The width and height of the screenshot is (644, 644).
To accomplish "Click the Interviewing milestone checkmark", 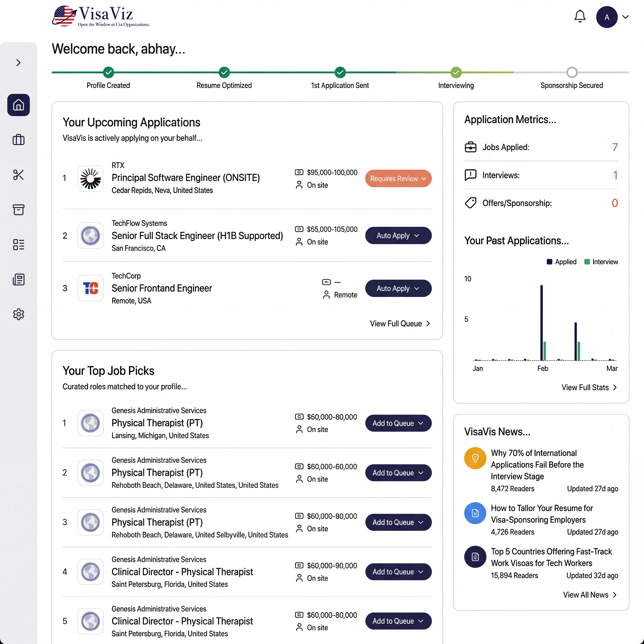I will point(456,72).
